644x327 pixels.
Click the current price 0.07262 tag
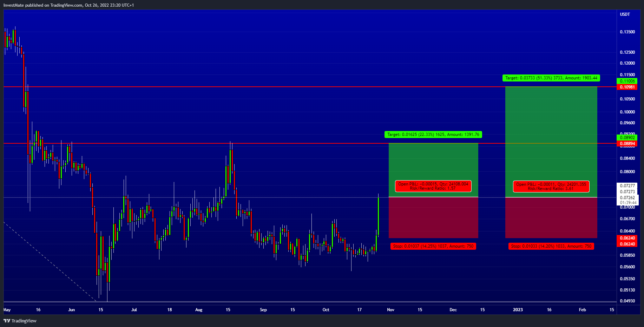coord(627,198)
